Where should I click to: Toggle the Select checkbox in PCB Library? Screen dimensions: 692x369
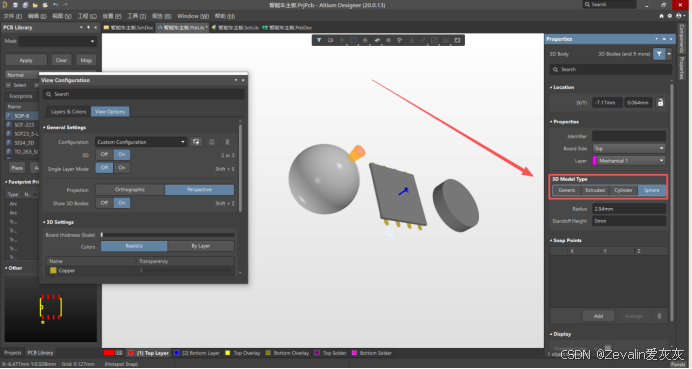[8, 85]
